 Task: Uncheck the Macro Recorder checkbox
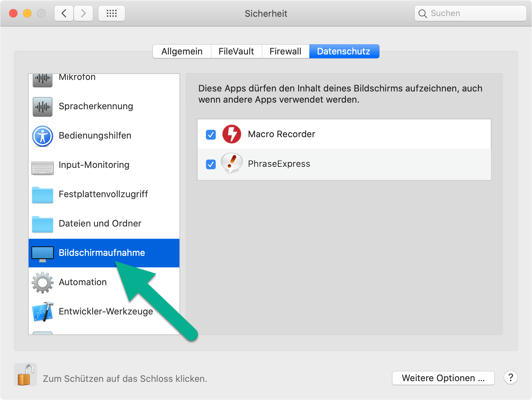(211, 134)
